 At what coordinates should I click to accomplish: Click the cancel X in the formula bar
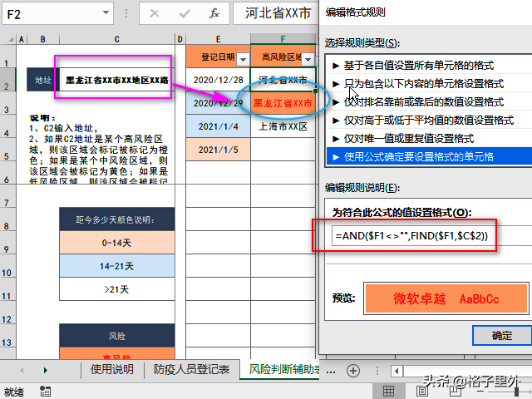[x=155, y=13]
